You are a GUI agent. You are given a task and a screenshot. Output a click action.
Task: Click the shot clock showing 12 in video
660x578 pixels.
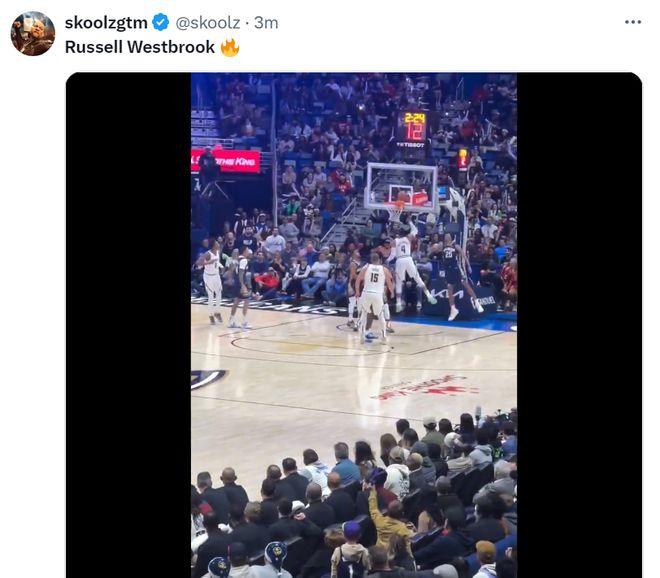(x=414, y=131)
